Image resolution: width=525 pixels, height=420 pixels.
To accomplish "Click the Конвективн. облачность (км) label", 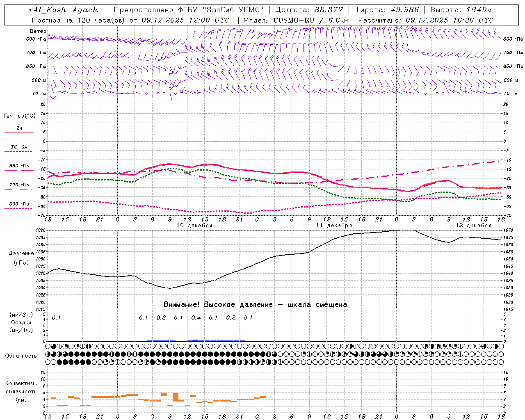I will (x=21, y=391).
